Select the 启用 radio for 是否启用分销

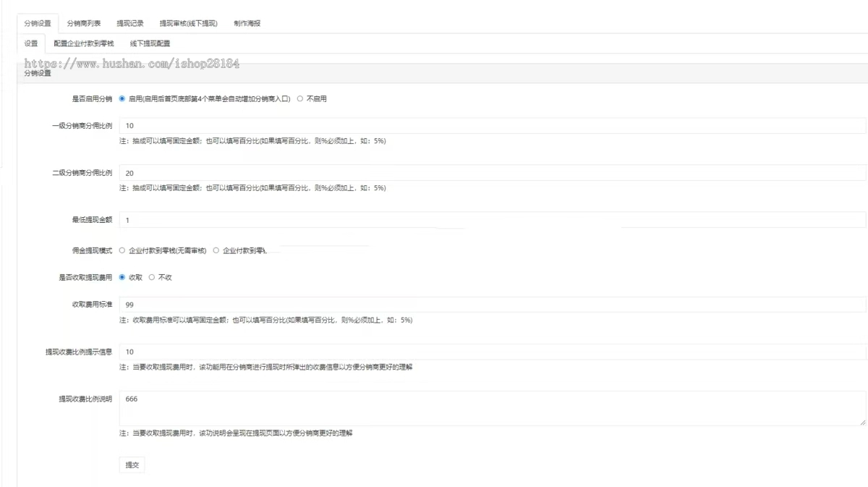coord(122,98)
